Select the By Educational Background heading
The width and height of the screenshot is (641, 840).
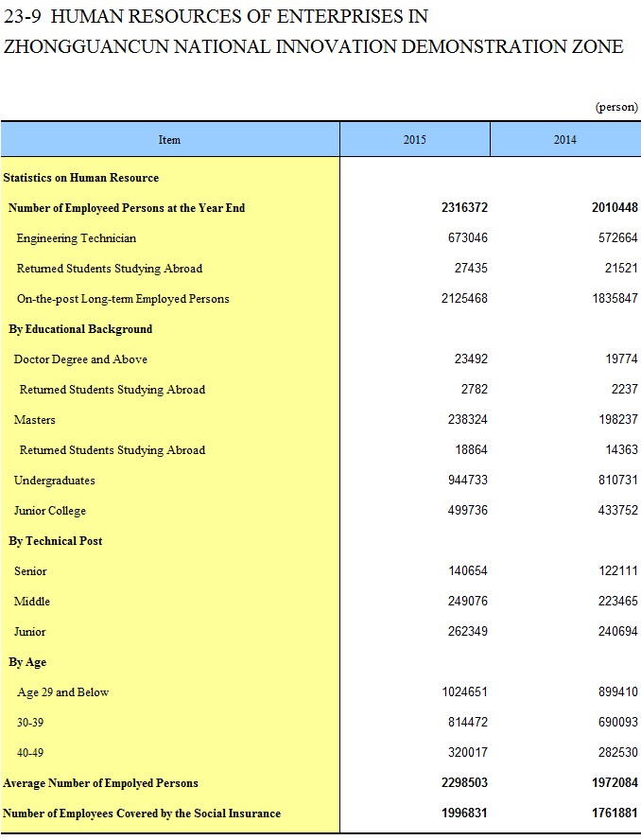point(80,329)
